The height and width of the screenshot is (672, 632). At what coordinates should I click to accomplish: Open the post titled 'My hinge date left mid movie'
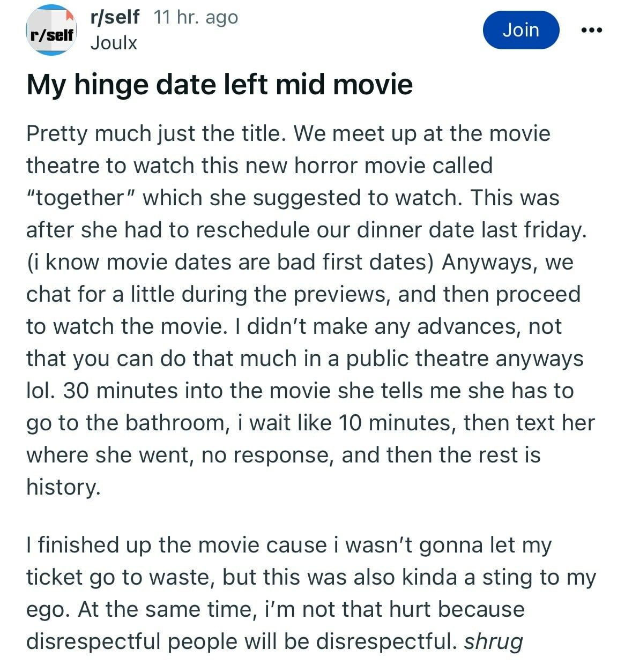point(220,85)
